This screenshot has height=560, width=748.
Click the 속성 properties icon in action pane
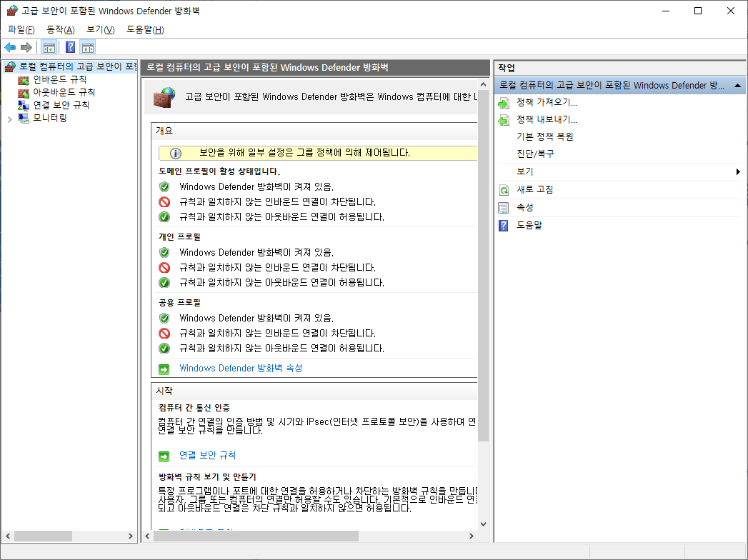coord(504,208)
